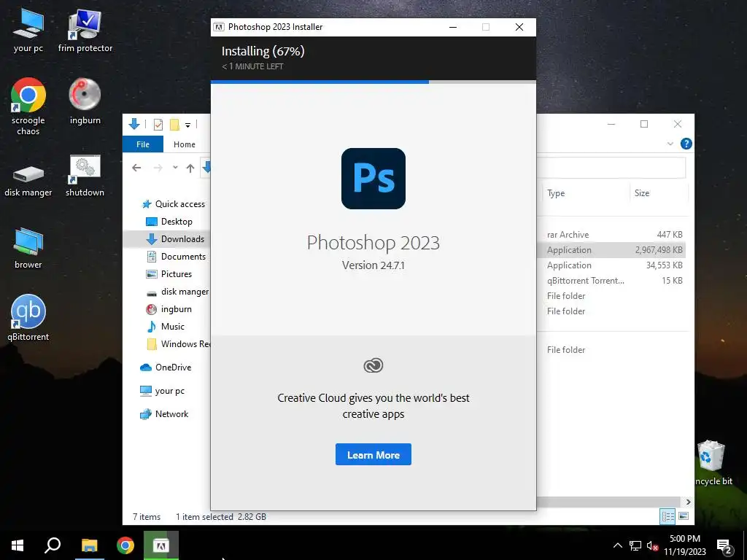The height and width of the screenshot is (560, 747).
Task: Click the Explorer search box
Action: click(612, 168)
